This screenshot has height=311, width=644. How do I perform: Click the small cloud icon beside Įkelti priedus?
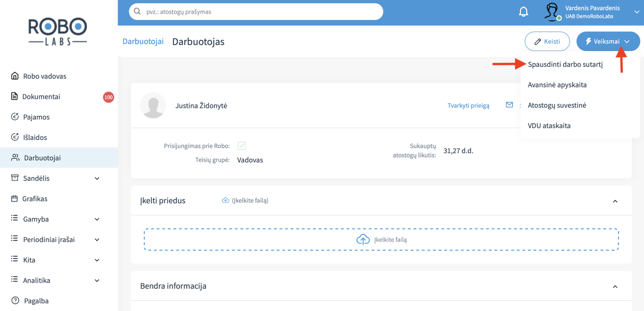point(225,200)
